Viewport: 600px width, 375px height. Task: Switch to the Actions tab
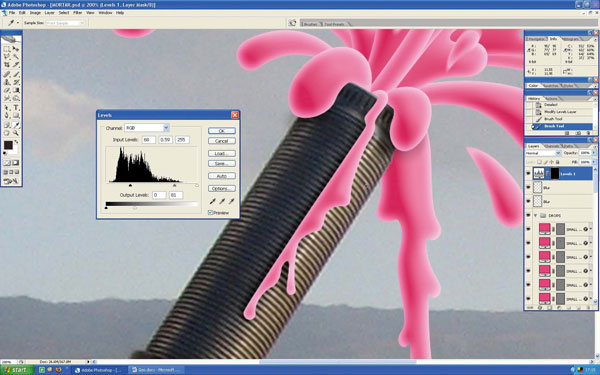[x=551, y=99]
